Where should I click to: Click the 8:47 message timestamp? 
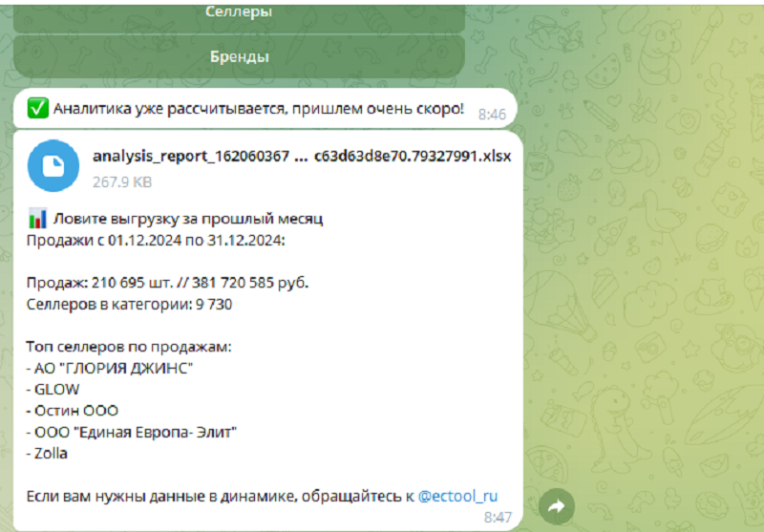click(498, 517)
